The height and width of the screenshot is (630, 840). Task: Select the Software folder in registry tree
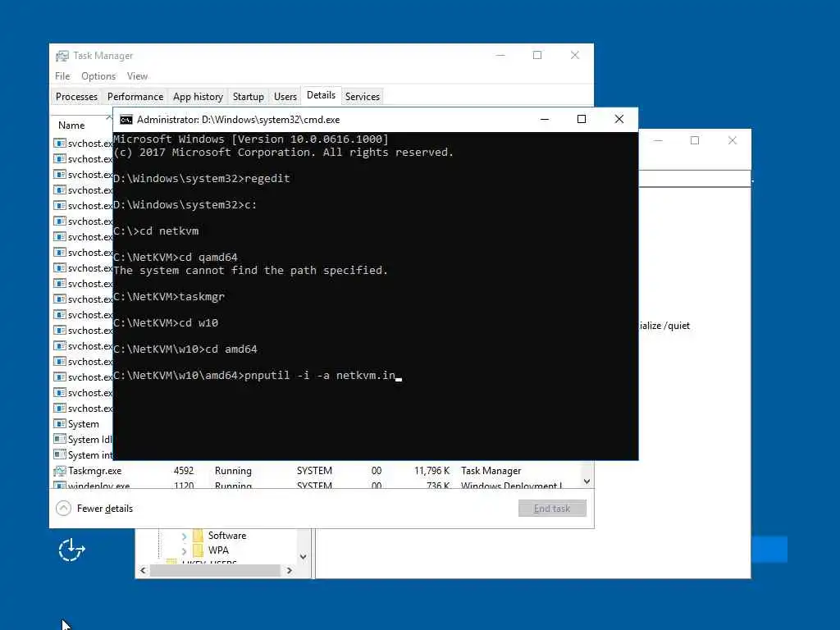(x=227, y=536)
